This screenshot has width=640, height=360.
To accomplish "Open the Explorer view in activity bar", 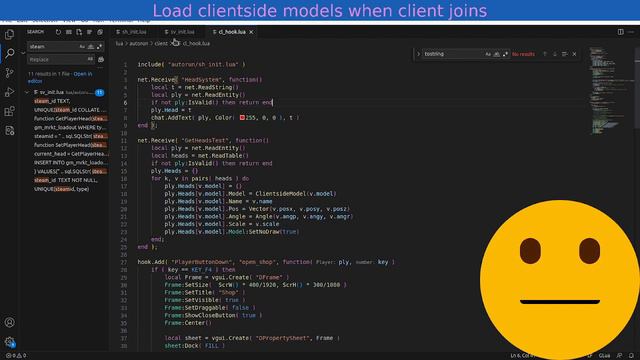I will tap(9, 35).
